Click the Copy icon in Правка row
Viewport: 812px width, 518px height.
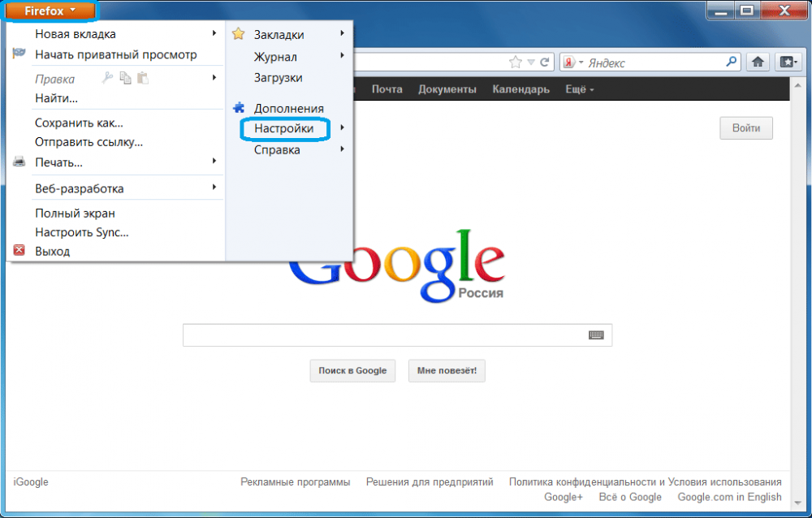[125, 78]
